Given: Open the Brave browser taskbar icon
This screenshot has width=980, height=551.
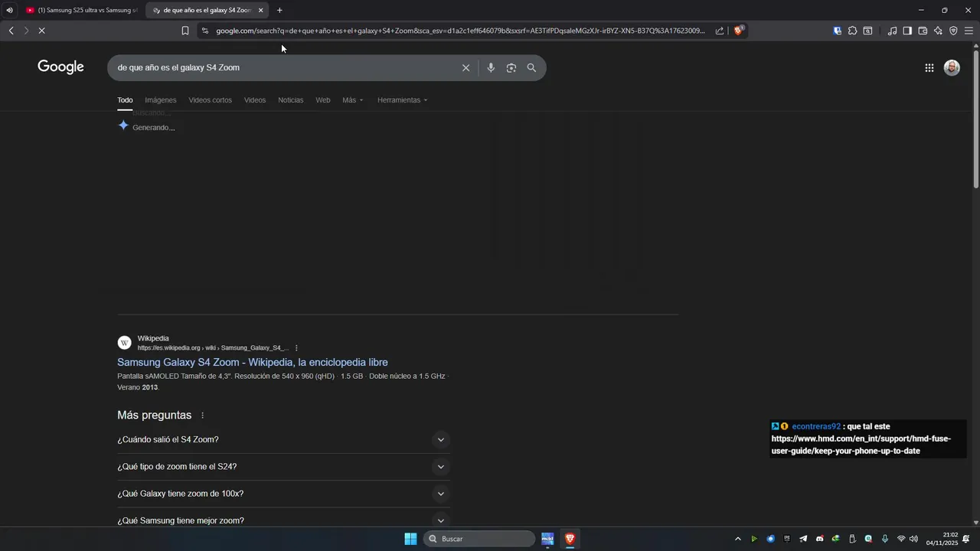Looking at the screenshot, I should click(x=570, y=539).
